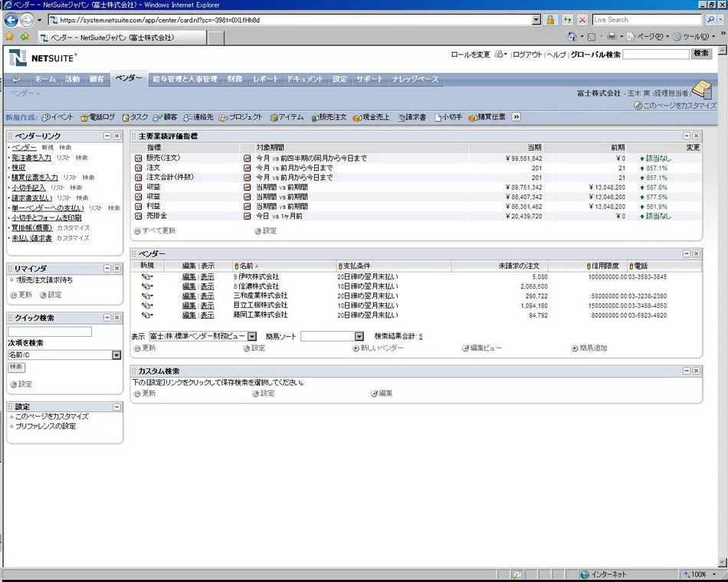Open the 簡易ソート dropdown
This screenshot has width=728, height=582.
(x=359, y=336)
